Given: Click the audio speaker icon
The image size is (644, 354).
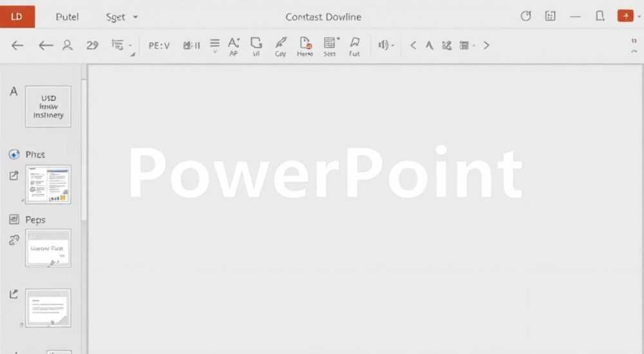Looking at the screenshot, I should click(383, 45).
